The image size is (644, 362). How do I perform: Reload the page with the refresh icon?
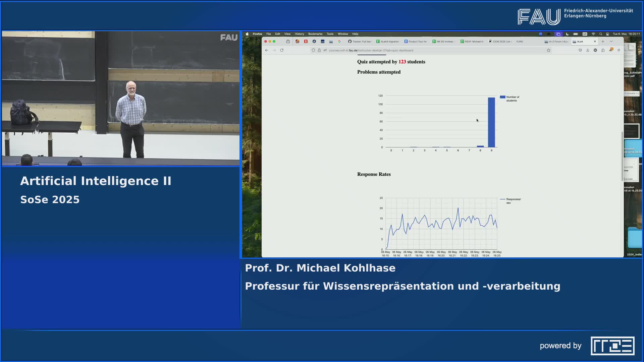pyautogui.click(x=282, y=50)
